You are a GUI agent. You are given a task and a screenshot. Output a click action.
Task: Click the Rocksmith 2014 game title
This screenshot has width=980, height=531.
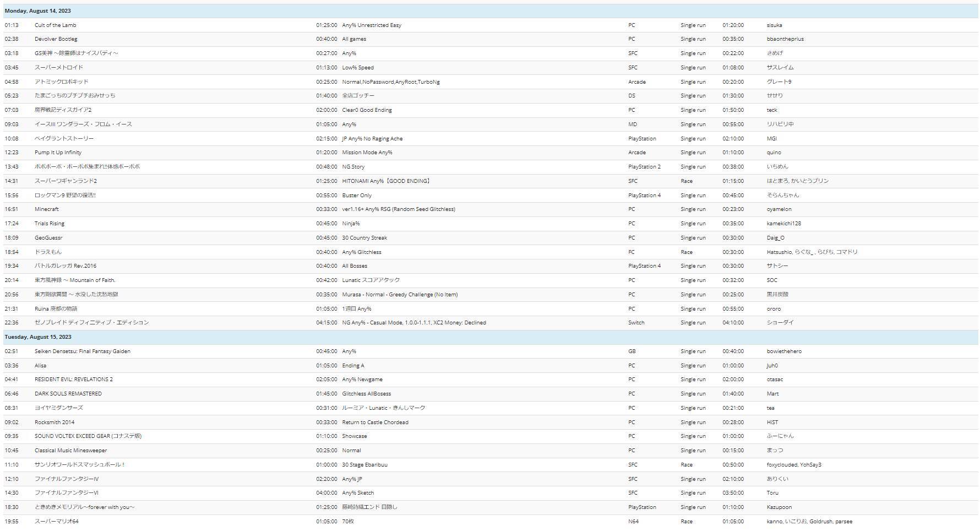pyautogui.click(x=54, y=422)
